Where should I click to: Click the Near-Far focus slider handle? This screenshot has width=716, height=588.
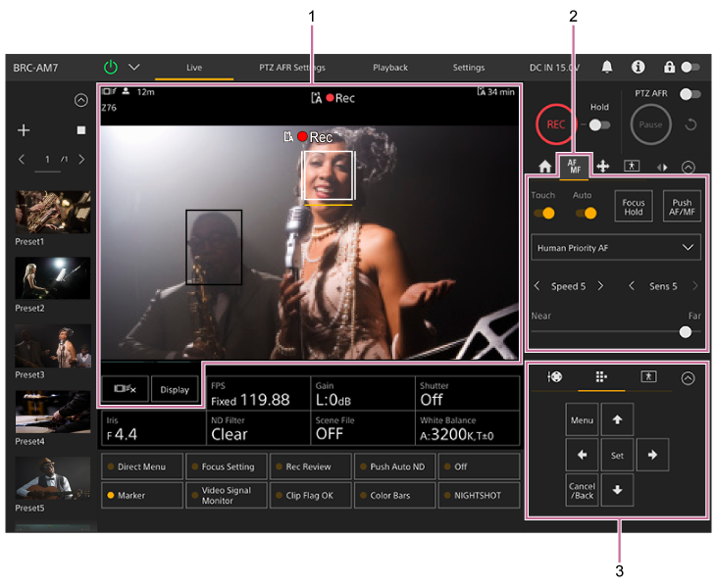[685, 332]
